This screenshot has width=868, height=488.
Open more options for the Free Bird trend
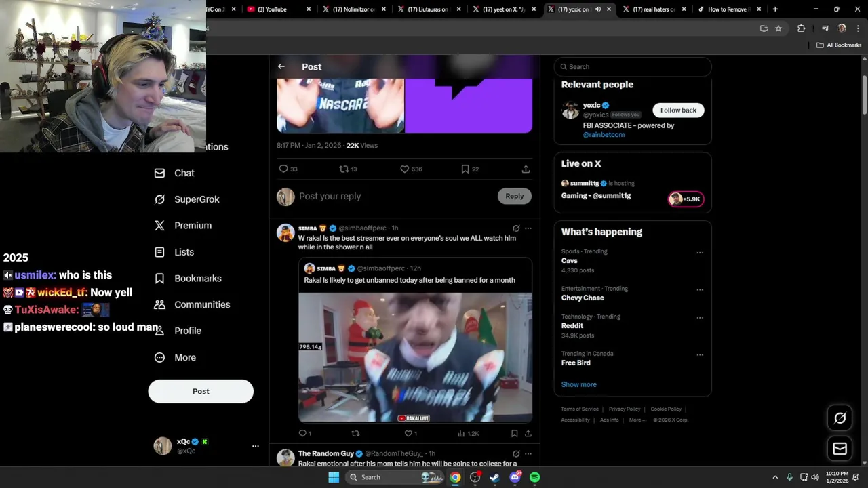coord(700,354)
